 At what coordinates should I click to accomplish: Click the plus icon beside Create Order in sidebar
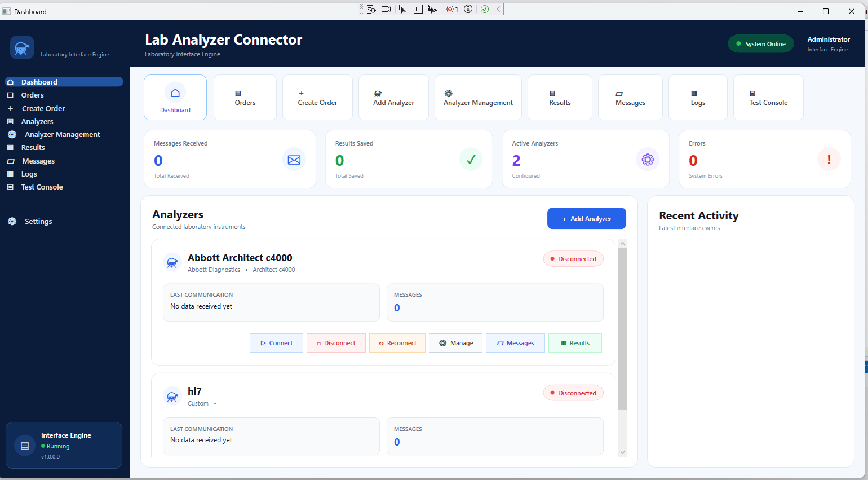point(10,108)
